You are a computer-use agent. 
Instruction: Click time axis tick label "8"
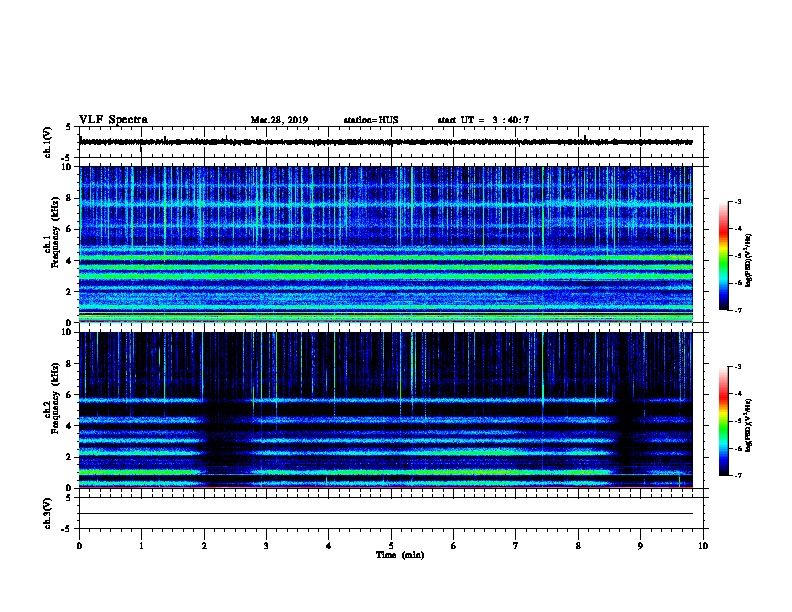578,545
